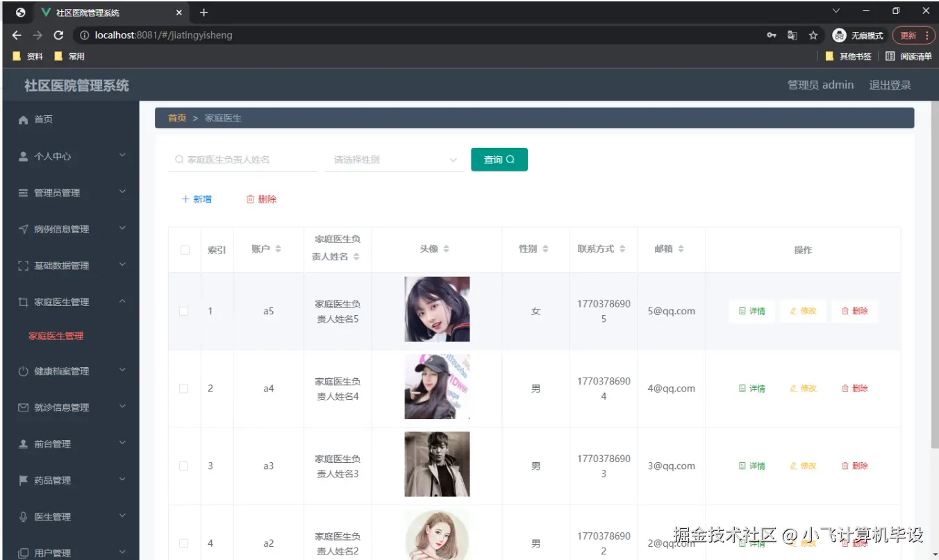Click the bracket icon beside 基础数据管理
This screenshot has width=939, height=560.
tap(23, 266)
